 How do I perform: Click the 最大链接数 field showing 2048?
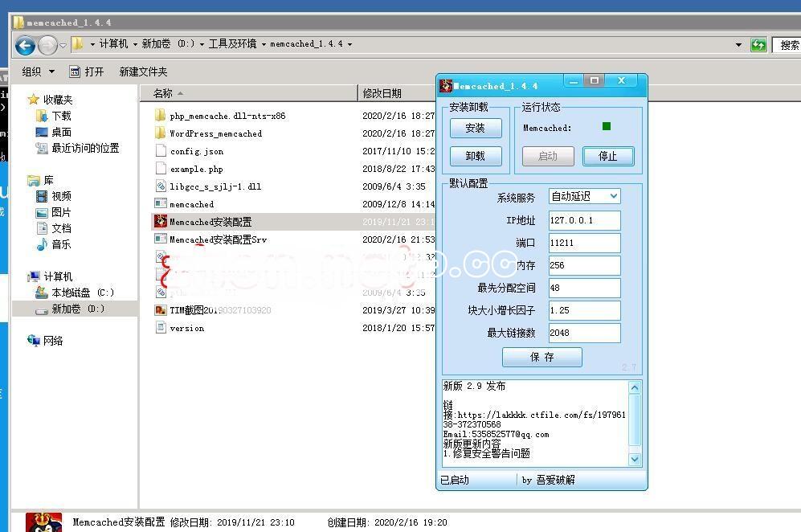tap(584, 333)
